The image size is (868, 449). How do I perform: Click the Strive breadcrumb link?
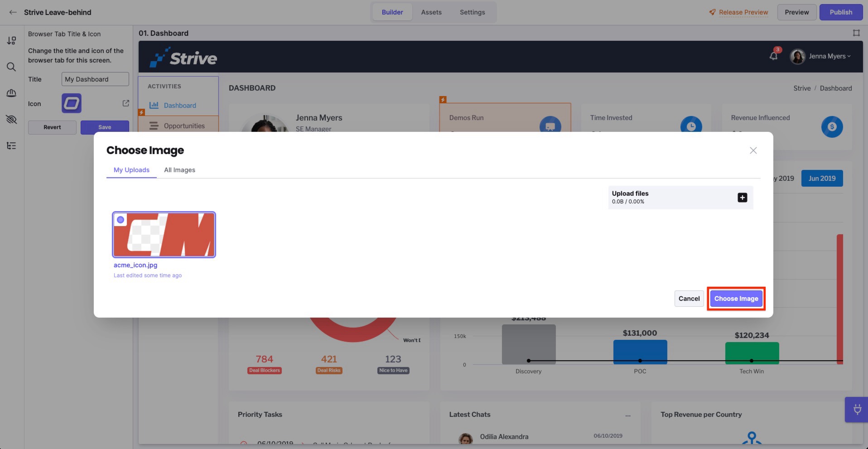802,88
